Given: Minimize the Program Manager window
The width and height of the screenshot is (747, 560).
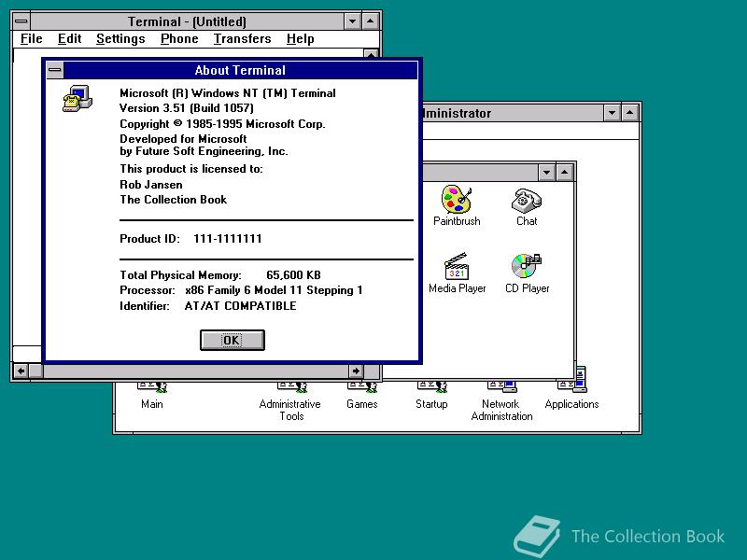Looking at the screenshot, I should [x=612, y=113].
